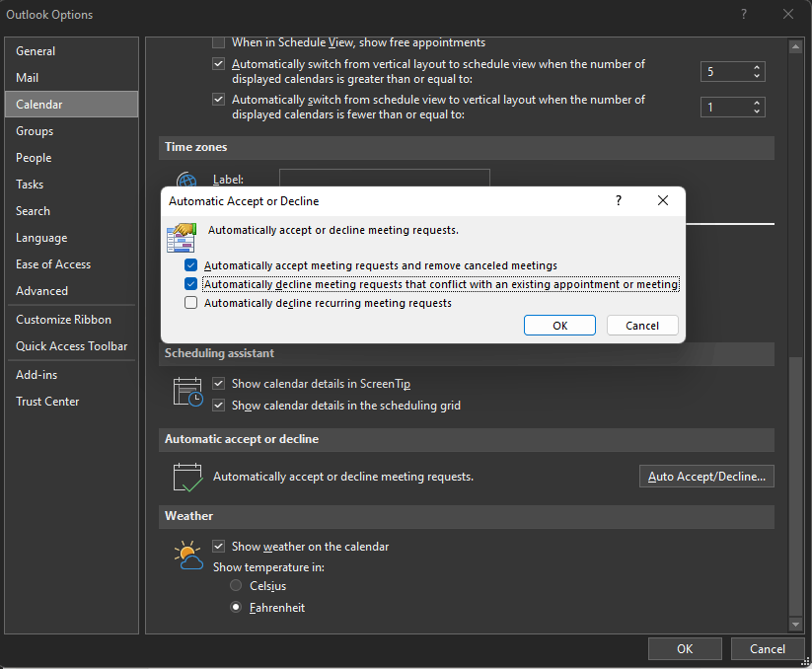Click OK in Outlook Options window

(x=685, y=649)
